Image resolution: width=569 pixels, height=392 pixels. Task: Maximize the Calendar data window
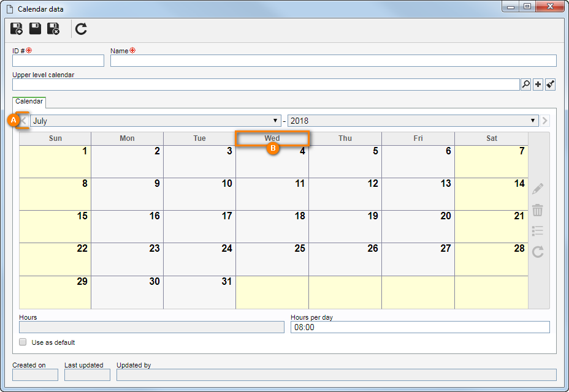(x=528, y=6)
